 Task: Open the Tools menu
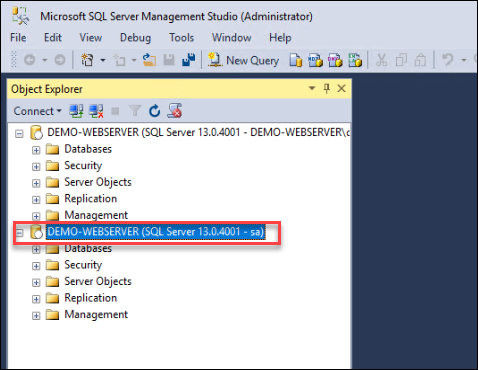pyautogui.click(x=181, y=38)
